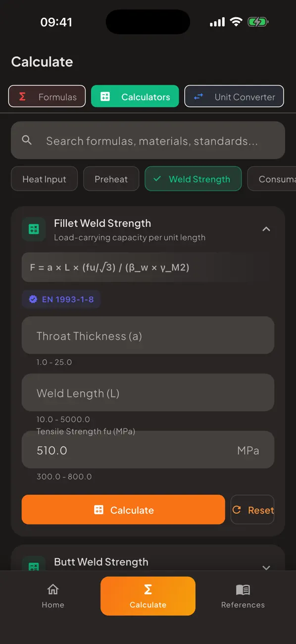Collapse the Fillet Weld Strength card
This screenshot has width=296, height=644.
click(x=266, y=229)
